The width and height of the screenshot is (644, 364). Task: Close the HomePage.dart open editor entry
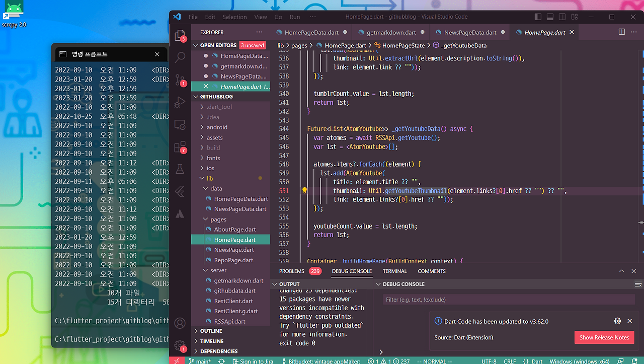pyautogui.click(x=206, y=87)
